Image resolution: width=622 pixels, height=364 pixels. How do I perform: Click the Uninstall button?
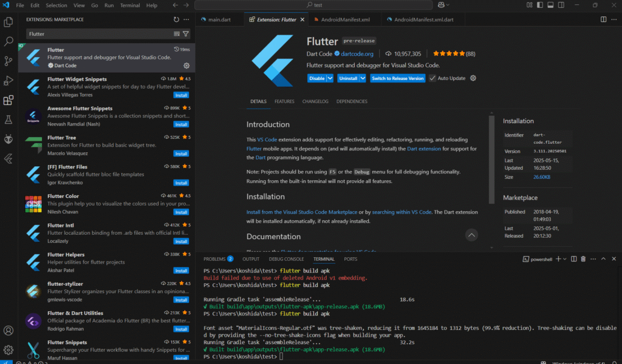[348, 78]
